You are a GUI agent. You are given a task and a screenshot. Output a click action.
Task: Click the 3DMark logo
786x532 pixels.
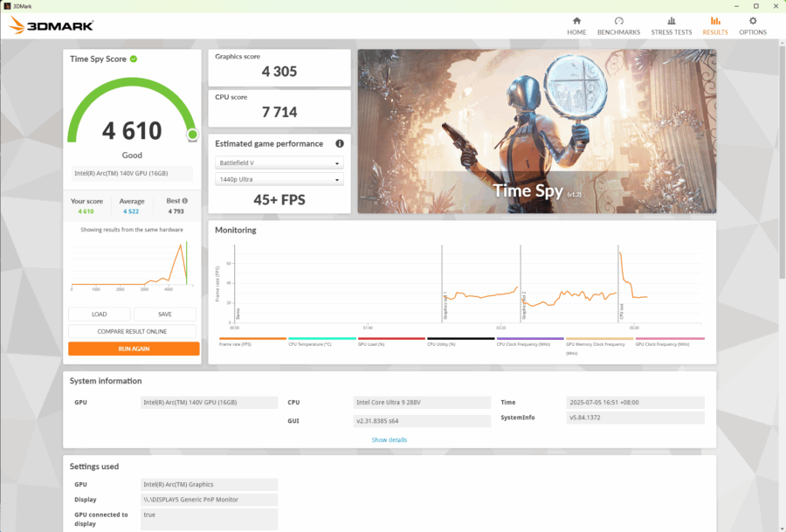(52, 25)
